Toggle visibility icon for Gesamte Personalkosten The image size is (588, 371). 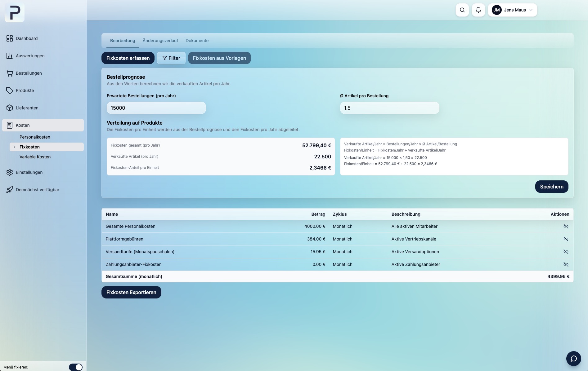(566, 226)
